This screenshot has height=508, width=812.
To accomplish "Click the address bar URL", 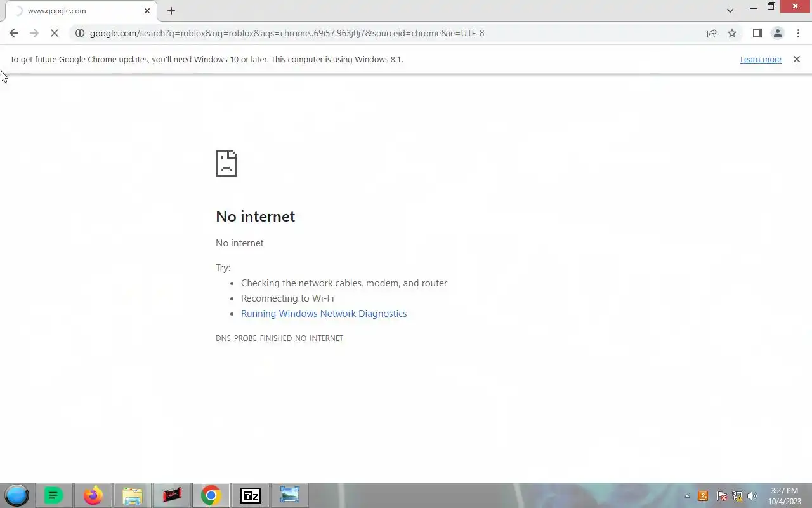I will click(287, 33).
